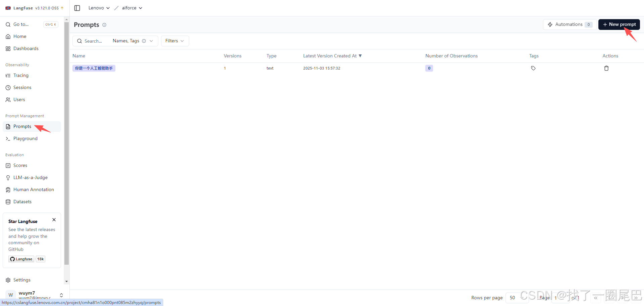
Task: Open the Names, Tags search-scope dropdown
Action: pos(133,41)
